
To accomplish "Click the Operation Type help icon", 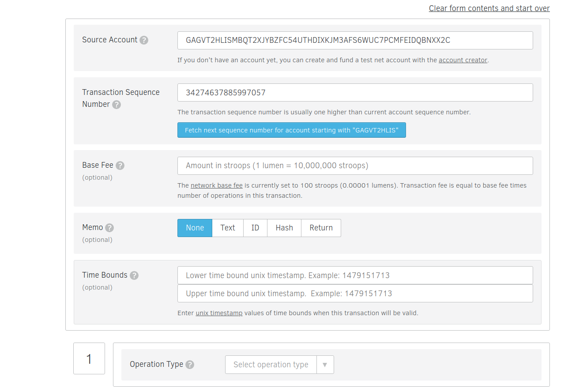I will tap(190, 365).
